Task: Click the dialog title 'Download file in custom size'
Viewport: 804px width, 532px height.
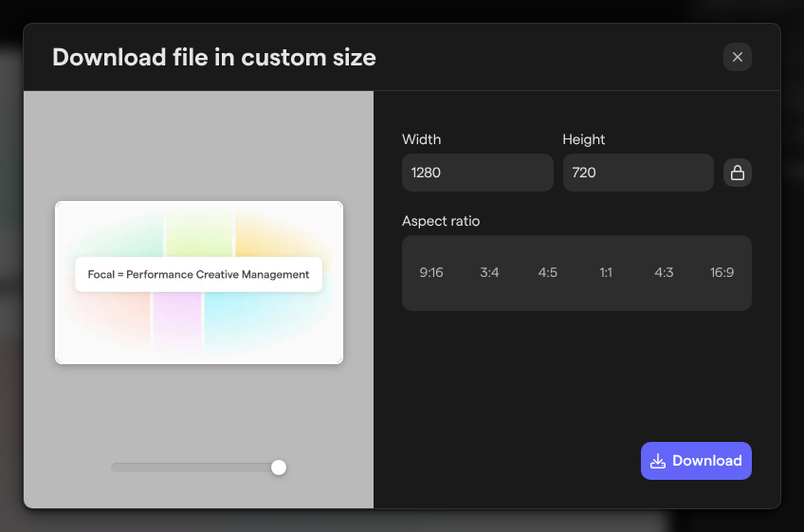Action: point(214,57)
